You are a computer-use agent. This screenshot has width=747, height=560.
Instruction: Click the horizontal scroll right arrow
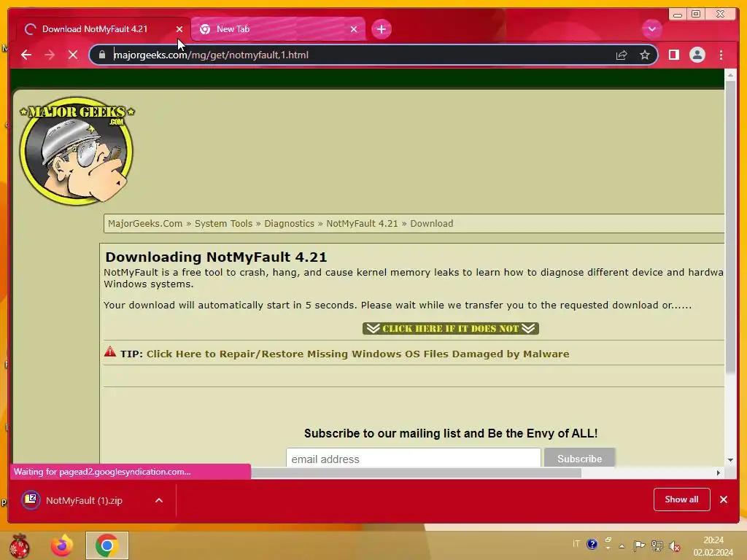[719, 472]
